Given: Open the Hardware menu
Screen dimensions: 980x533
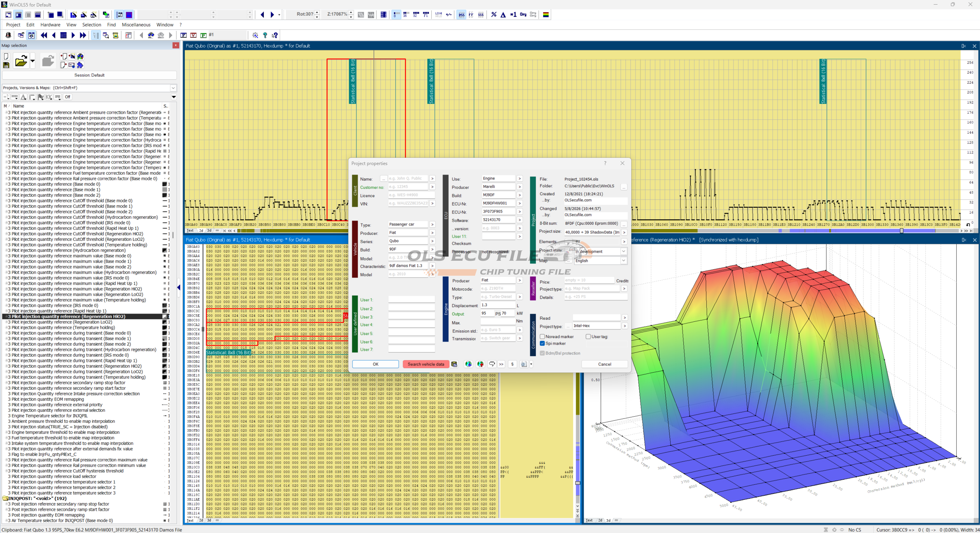Looking at the screenshot, I should [x=50, y=25].
